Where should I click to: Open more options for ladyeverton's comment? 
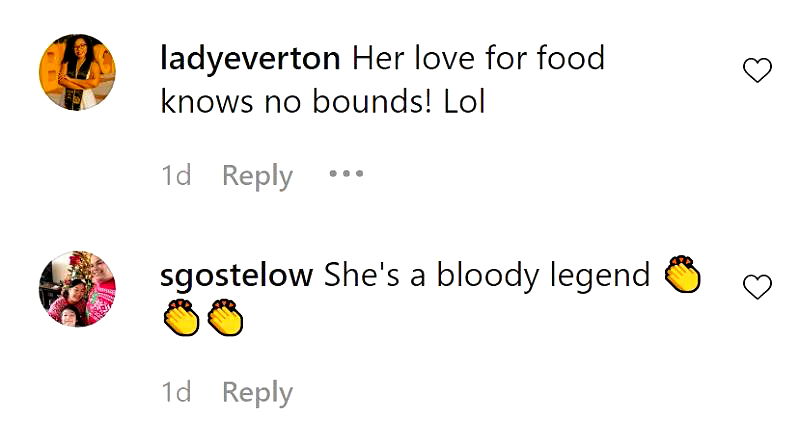[346, 174]
